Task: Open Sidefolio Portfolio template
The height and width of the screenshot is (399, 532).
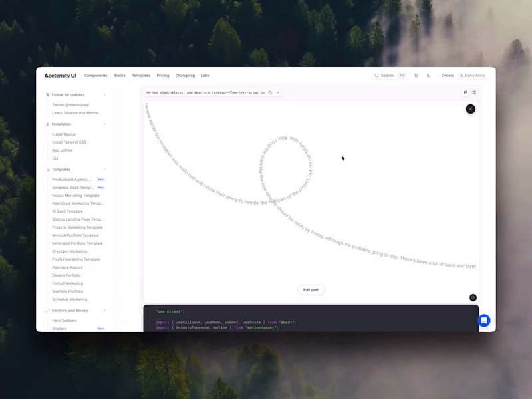Action: pyautogui.click(x=68, y=291)
